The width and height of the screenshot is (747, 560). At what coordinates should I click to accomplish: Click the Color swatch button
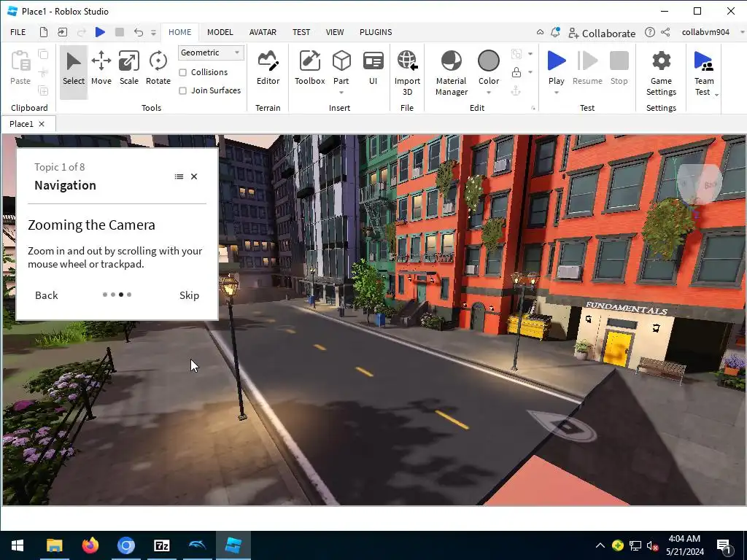pos(488,61)
